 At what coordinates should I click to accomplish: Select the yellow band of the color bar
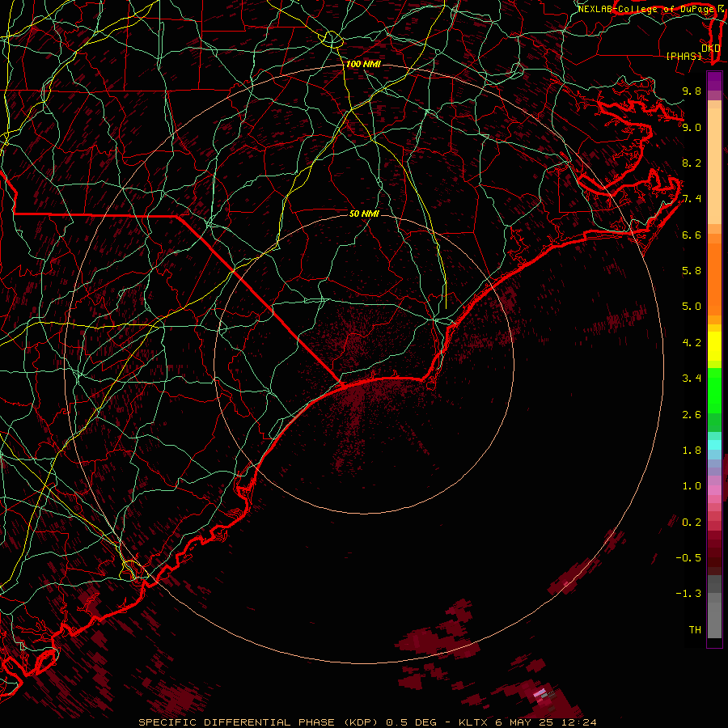(x=714, y=346)
